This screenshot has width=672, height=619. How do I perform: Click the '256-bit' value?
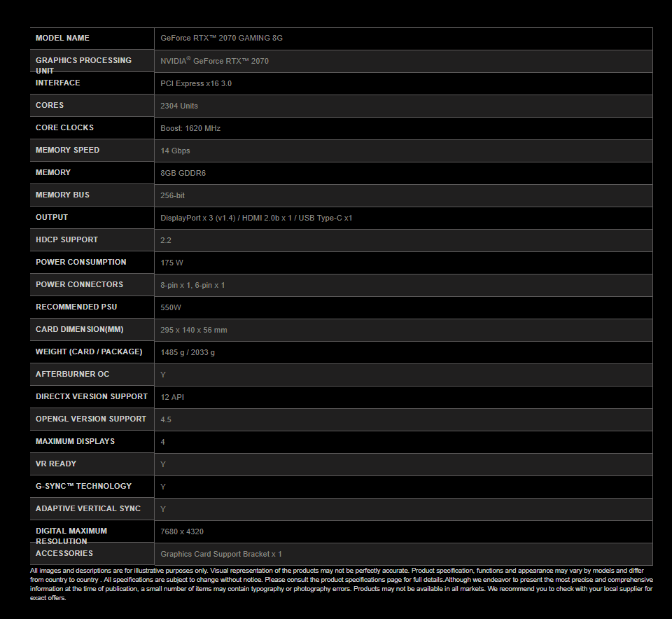click(x=172, y=195)
